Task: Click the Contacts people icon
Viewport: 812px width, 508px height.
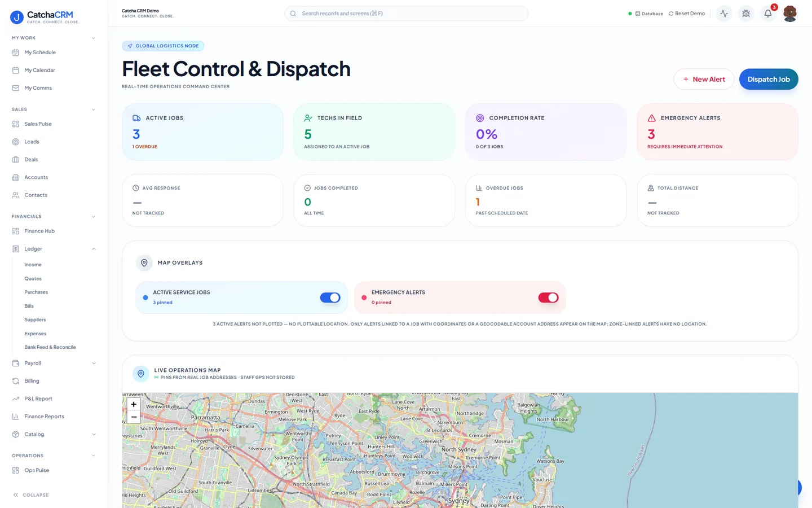Action: click(x=16, y=195)
